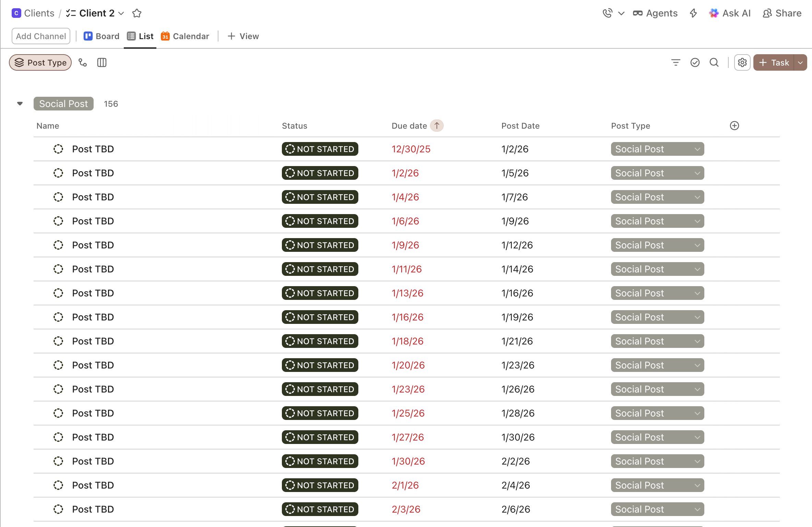Click status circle of task due 1/23/26
The image size is (812, 527).
(x=58, y=389)
